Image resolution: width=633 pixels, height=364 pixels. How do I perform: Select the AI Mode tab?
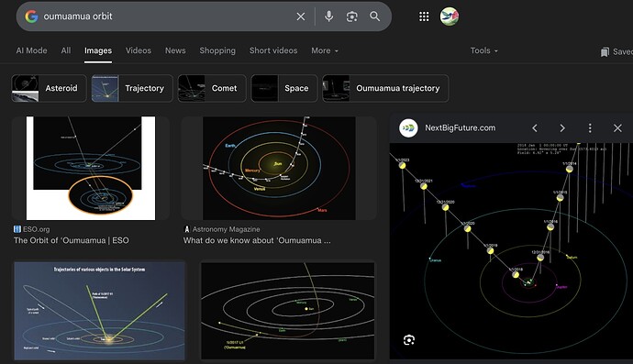click(31, 50)
